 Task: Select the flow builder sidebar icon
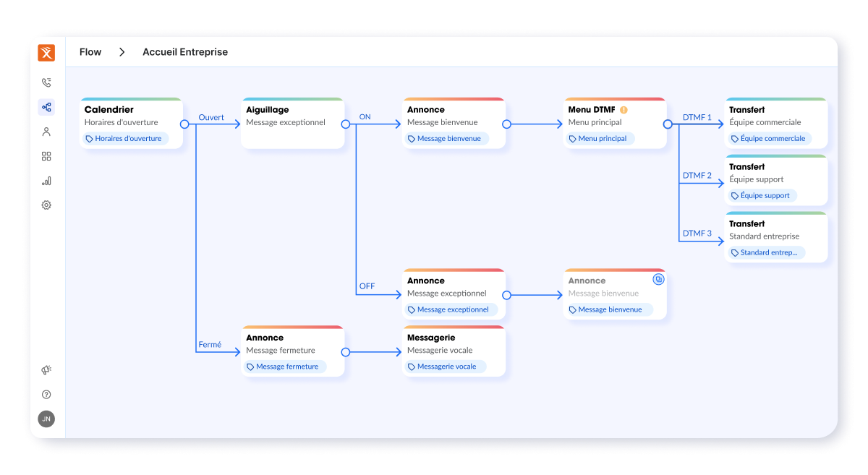coord(46,108)
